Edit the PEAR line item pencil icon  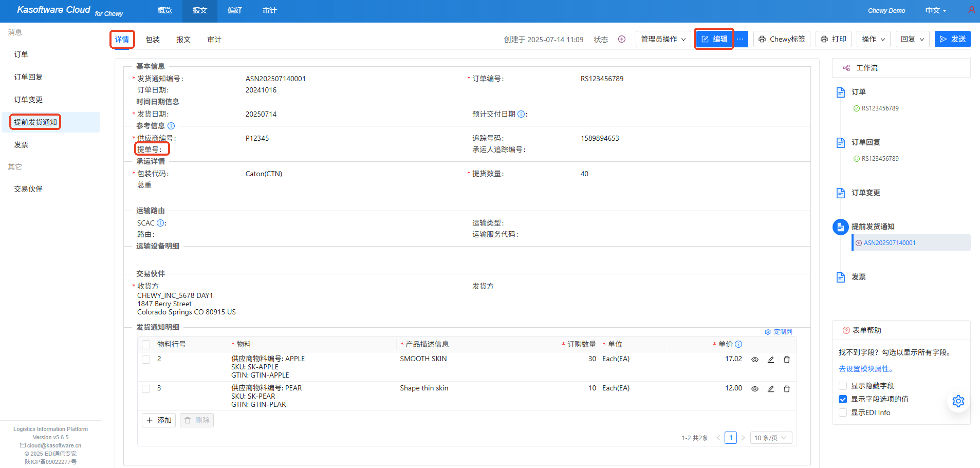point(771,389)
